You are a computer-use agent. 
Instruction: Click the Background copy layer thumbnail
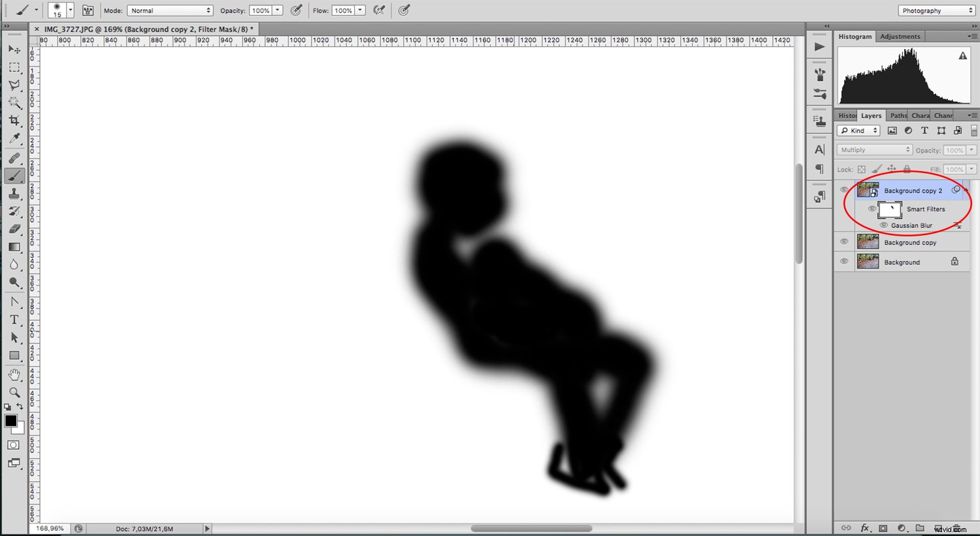[x=868, y=242]
